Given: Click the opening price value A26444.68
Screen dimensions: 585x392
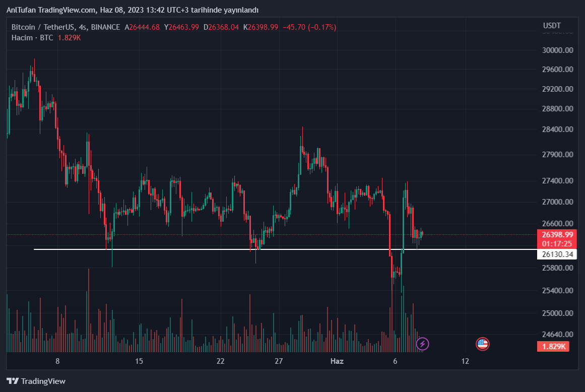Looking at the screenshot, I should click(142, 27).
